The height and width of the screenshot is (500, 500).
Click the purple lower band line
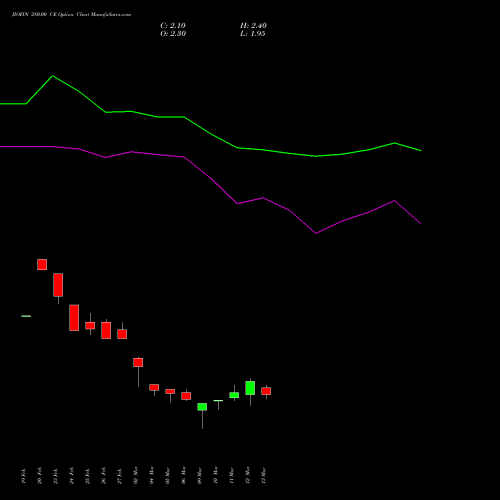(210, 178)
